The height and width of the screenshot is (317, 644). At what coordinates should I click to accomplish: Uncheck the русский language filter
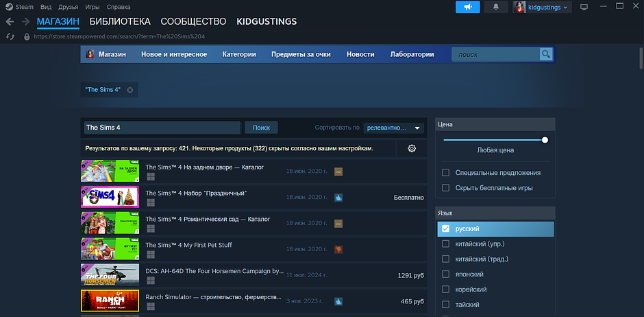(x=445, y=228)
